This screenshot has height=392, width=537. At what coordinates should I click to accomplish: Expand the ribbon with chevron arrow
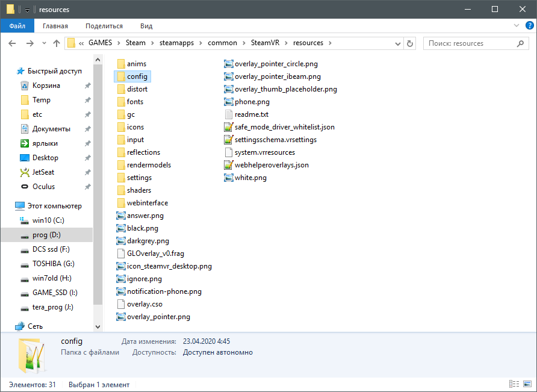click(x=517, y=26)
